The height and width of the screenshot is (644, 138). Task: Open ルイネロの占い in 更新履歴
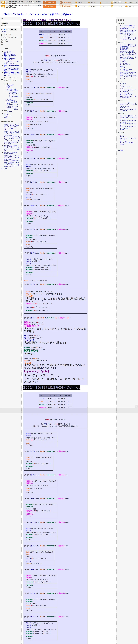(124, 128)
